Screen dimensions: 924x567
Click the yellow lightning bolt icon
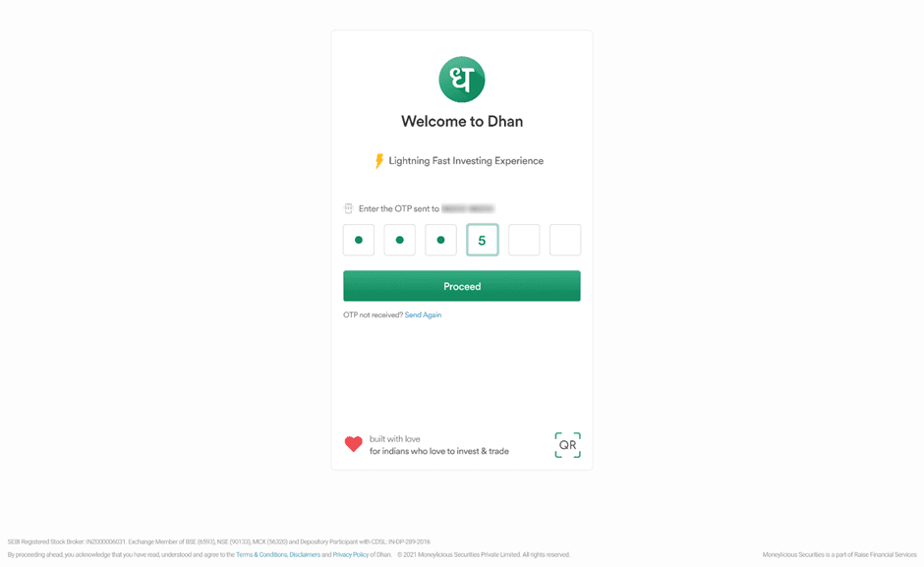coord(379,161)
